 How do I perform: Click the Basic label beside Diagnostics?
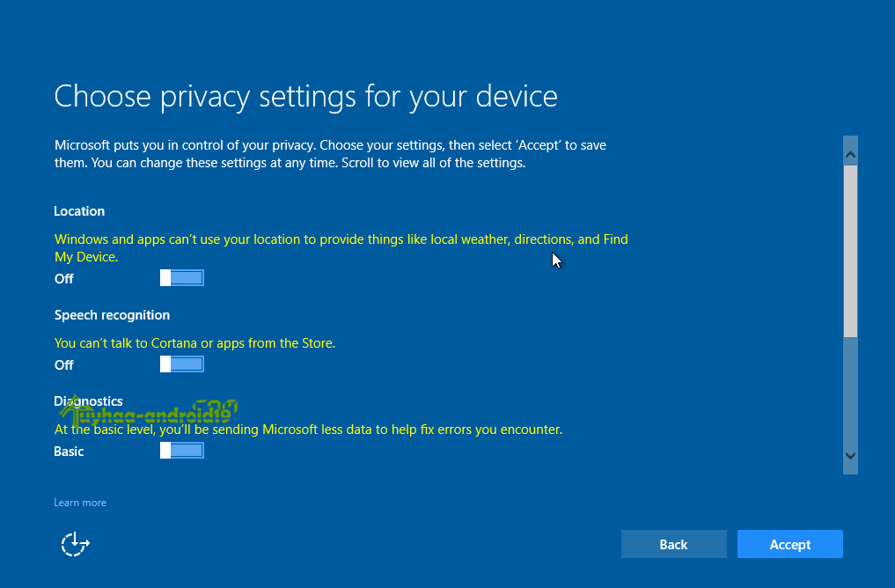[69, 451]
